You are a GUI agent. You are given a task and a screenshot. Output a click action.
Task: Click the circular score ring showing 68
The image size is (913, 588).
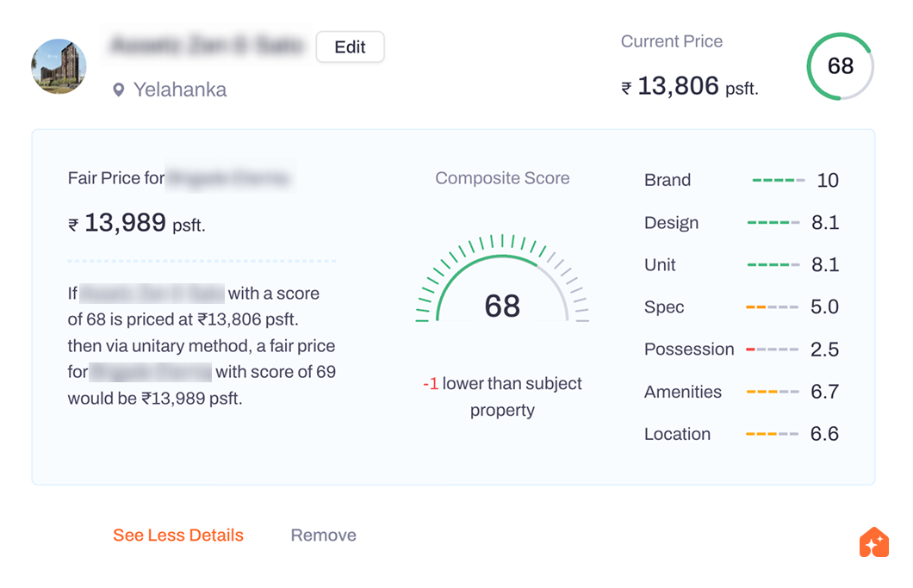840,66
